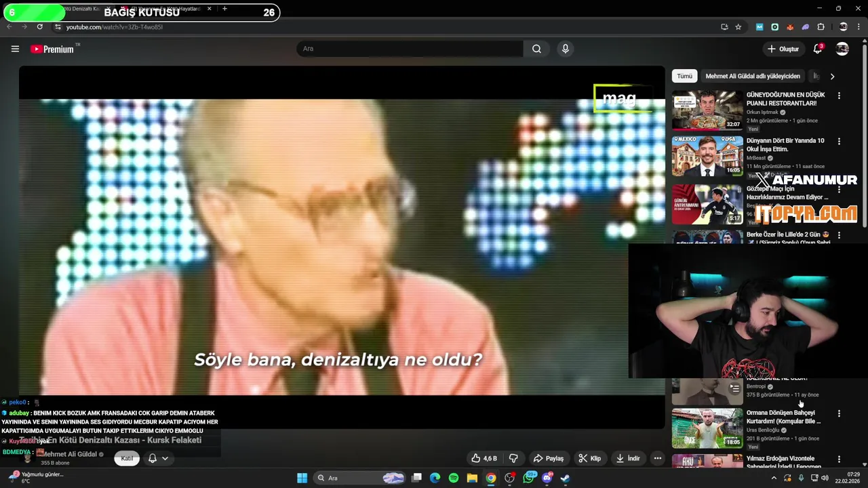Go back with the browser back arrow

[x=9, y=27]
